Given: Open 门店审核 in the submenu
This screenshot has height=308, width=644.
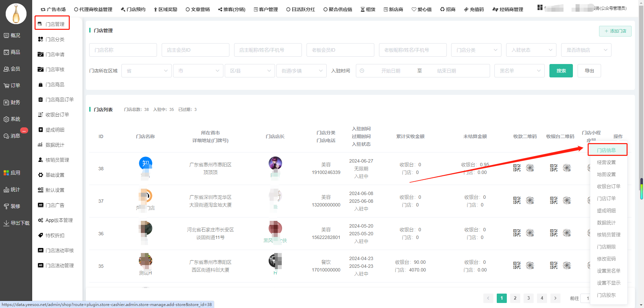Looking at the screenshot, I should (55, 69).
